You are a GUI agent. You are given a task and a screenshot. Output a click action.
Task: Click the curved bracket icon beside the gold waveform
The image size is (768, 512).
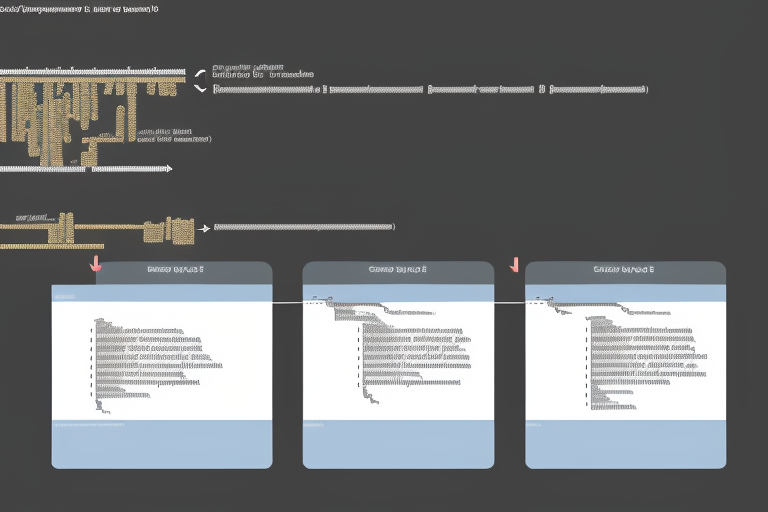(199, 80)
